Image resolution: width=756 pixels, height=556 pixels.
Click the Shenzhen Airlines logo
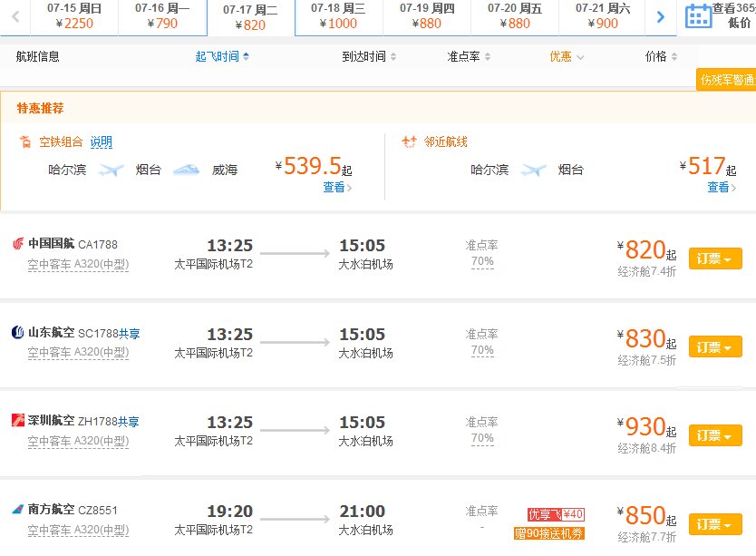[x=18, y=421]
